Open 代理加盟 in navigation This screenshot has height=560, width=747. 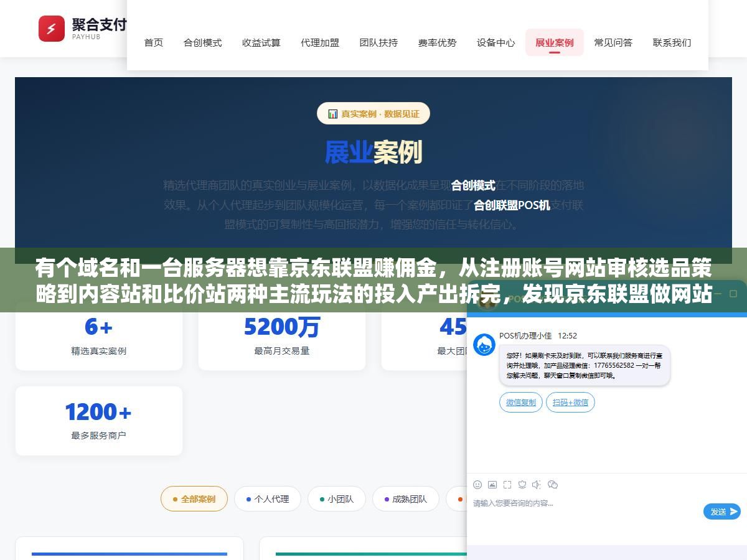[x=320, y=43]
